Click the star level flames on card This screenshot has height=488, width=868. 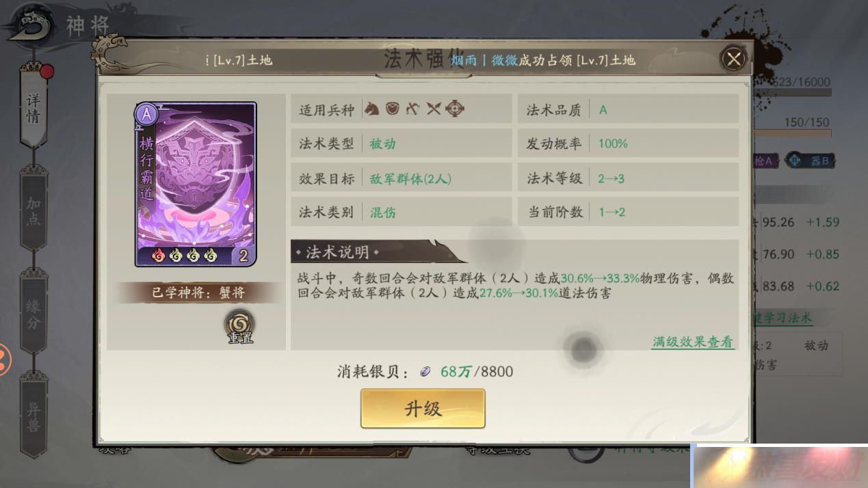click(x=185, y=256)
